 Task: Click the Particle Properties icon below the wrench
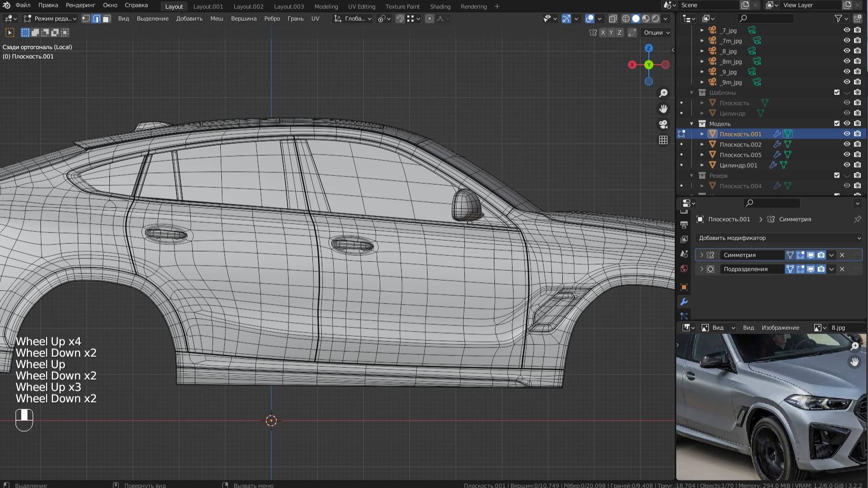coord(684,315)
